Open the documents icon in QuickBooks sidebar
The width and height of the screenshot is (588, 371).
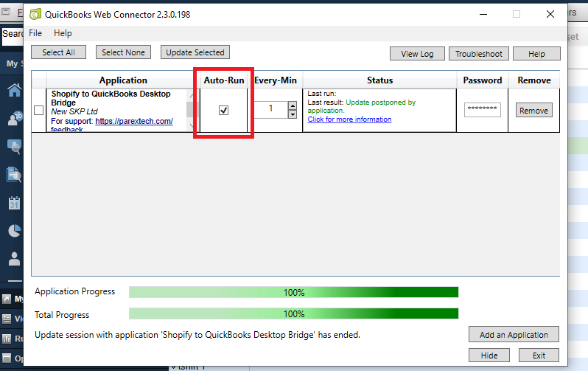14,175
